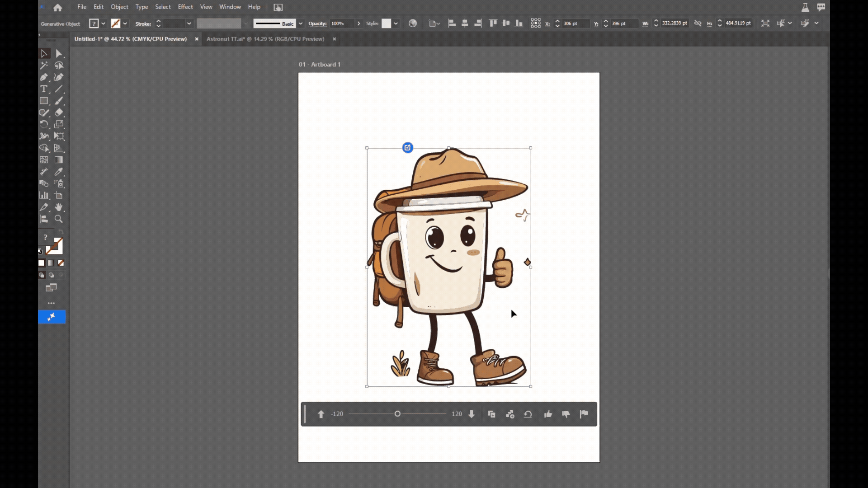Click the Opacity label link
Image resolution: width=868 pixels, height=488 pixels.
tap(317, 23)
